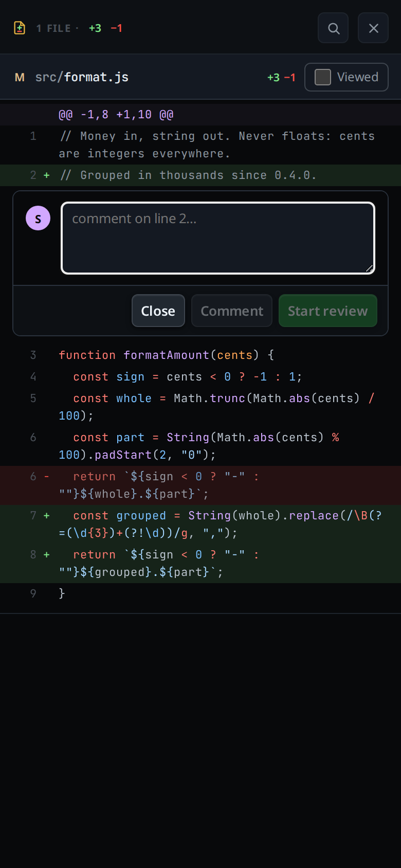Image resolution: width=401 pixels, height=868 pixels.
Task: Click the comment box resize handle
Action: pos(369,268)
